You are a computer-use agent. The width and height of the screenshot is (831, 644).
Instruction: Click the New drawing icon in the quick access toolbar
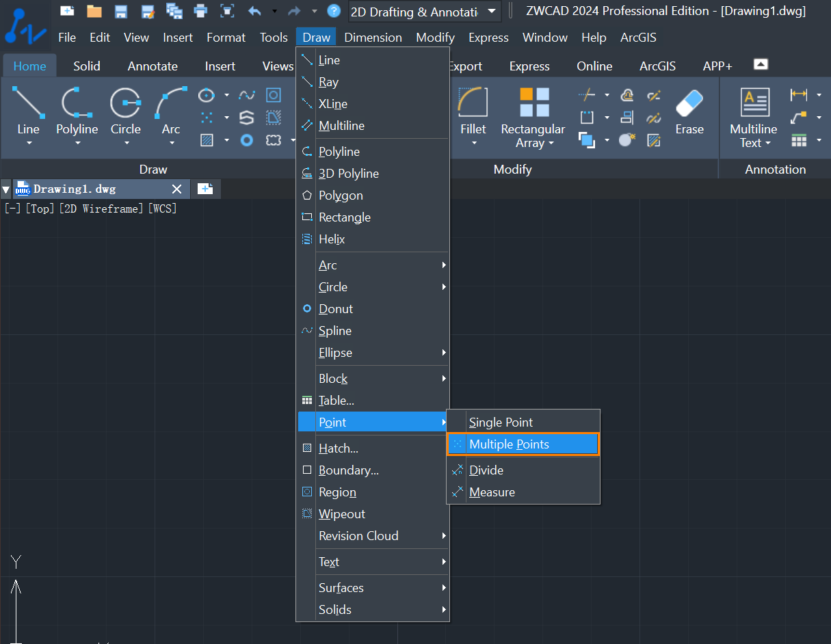coord(67,10)
